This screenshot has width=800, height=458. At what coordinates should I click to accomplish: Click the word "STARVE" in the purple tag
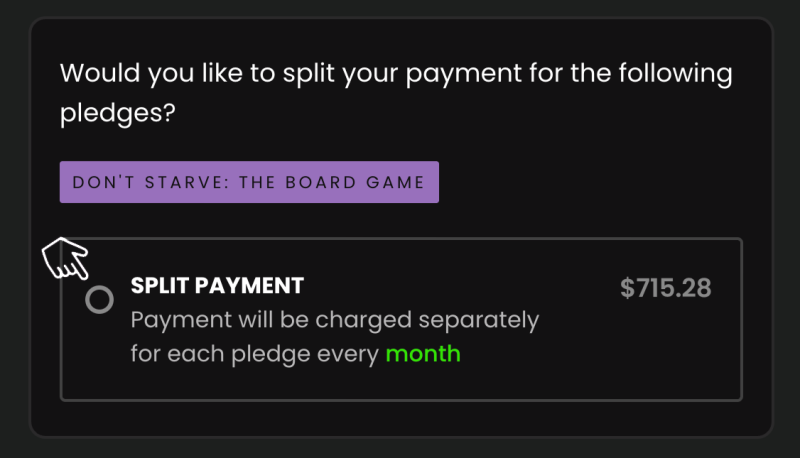coord(163,183)
